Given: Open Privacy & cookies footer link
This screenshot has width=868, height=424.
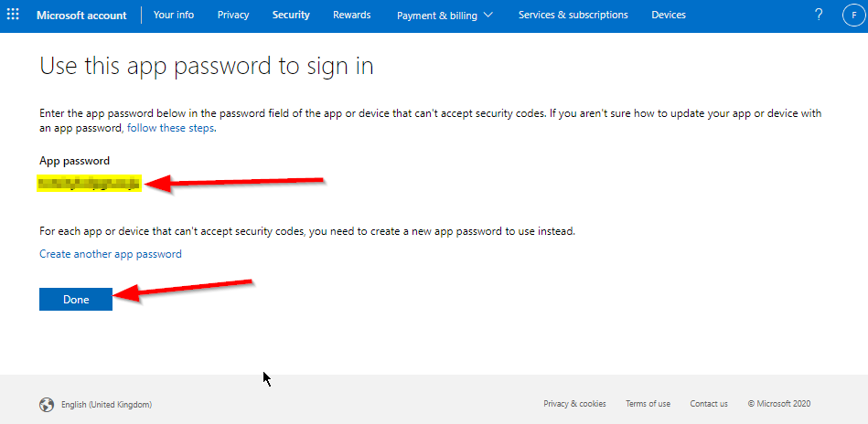Looking at the screenshot, I should (x=574, y=404).
